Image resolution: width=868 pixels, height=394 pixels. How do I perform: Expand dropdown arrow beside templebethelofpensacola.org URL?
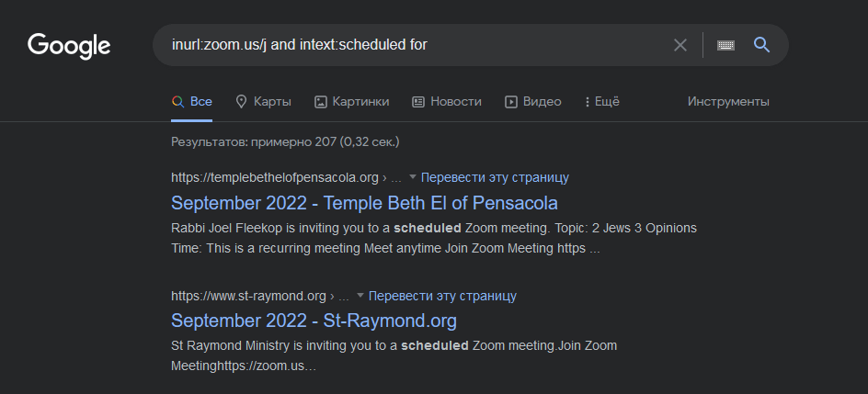pyautogui.click(x=413, y=177)
